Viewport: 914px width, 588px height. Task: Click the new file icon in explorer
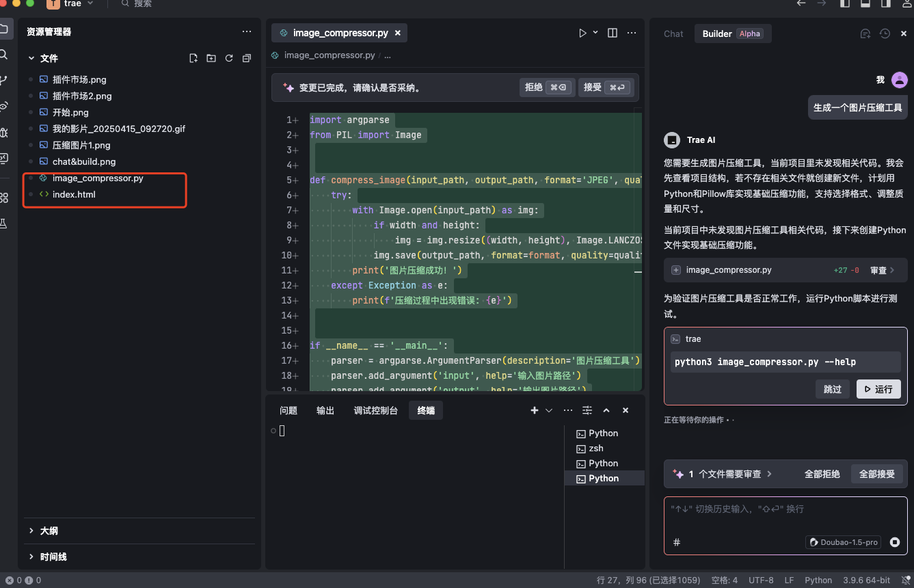click(x=193, y=58)
